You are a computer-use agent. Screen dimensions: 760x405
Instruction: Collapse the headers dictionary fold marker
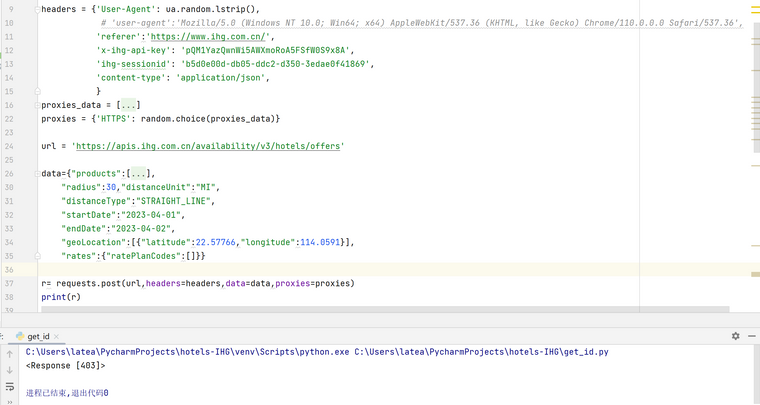36,9
